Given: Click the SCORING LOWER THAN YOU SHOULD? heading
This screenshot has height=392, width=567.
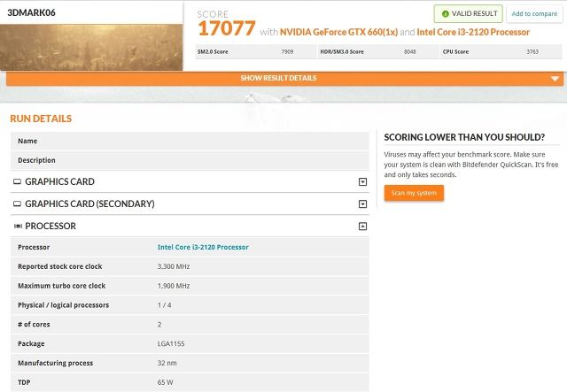Looking at the screenshot, I should pyautogui.click(x=464, y=137).
